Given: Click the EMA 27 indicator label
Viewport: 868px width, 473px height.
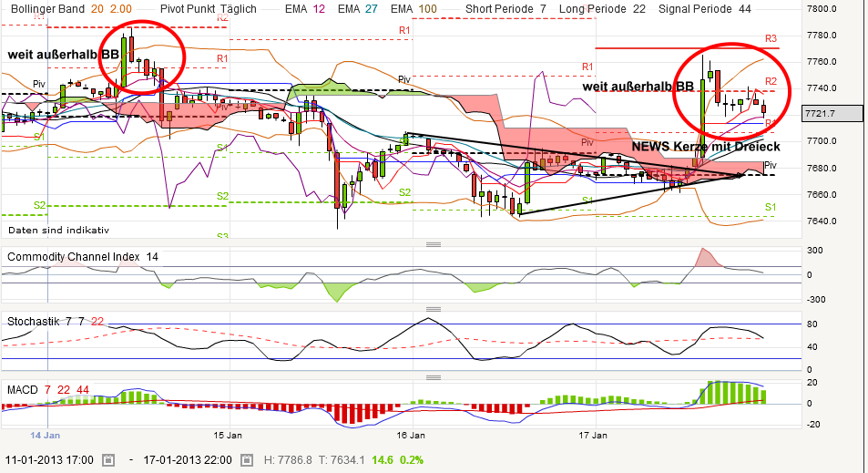Looking at the screenshot, I should coord(358,9).
